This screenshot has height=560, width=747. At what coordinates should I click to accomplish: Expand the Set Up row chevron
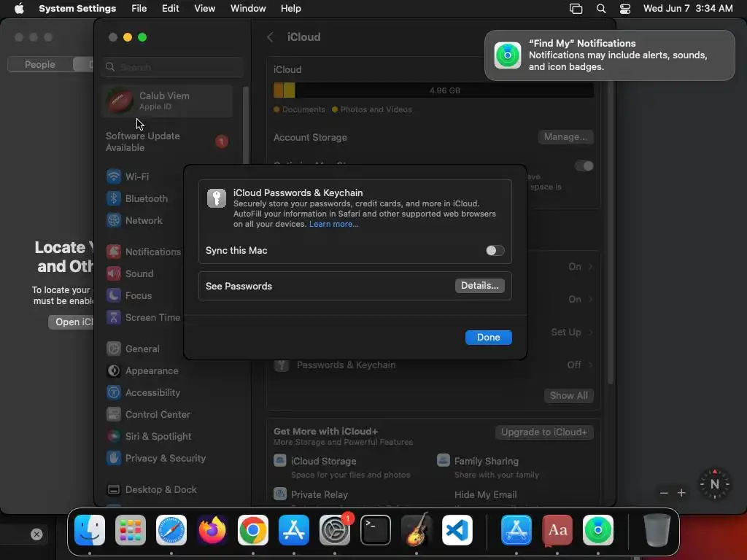(x=590, y=332)
